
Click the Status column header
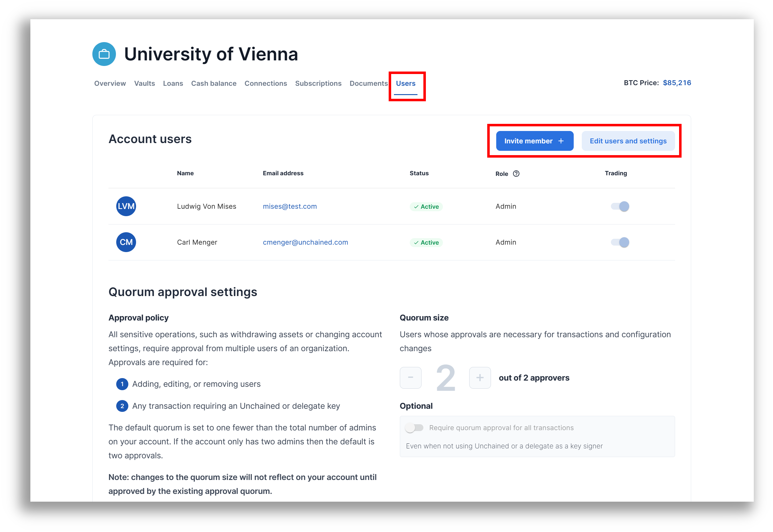[419, 173]
